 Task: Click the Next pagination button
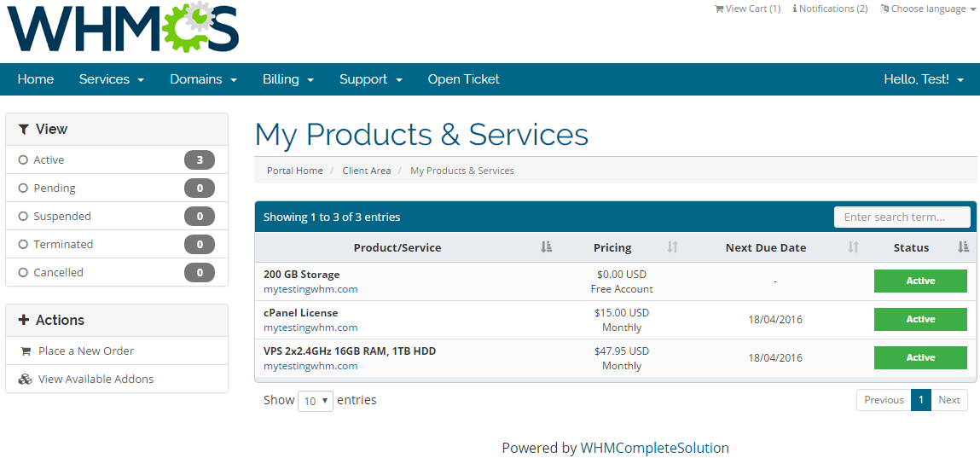coord(948,400)
